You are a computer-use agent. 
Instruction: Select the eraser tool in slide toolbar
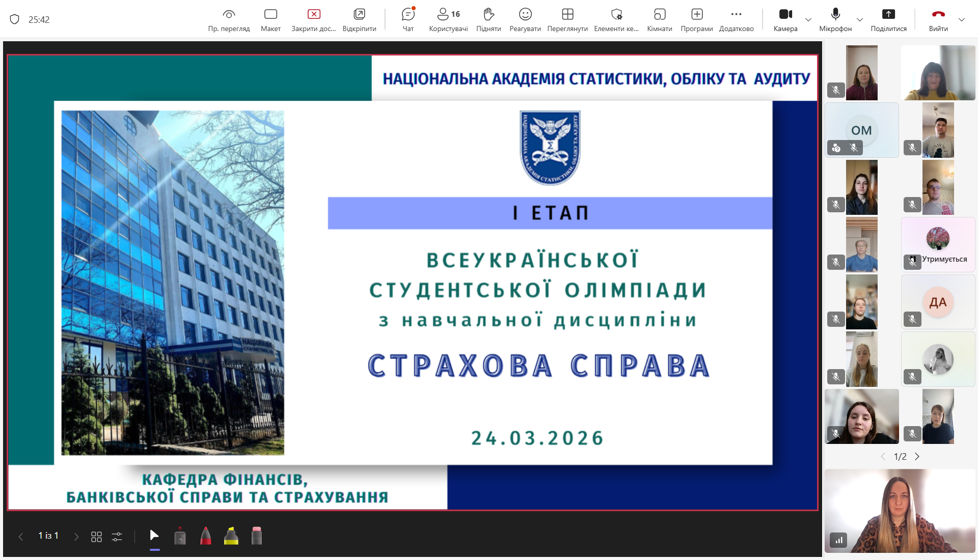coord(257,536)
